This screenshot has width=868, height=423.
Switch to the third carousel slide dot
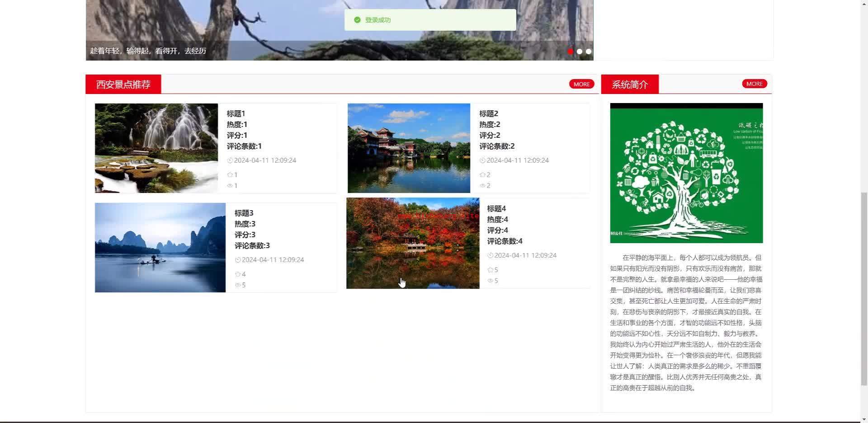589,52
